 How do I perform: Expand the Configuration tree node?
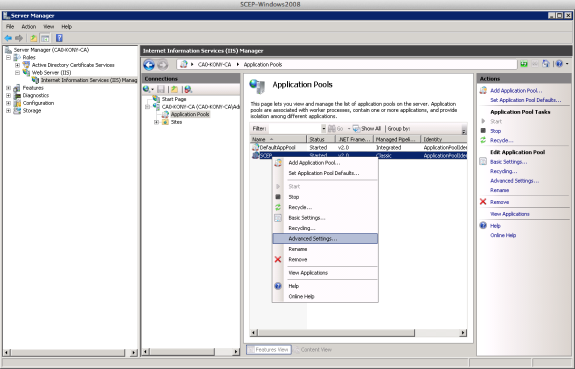coord(8,103)
